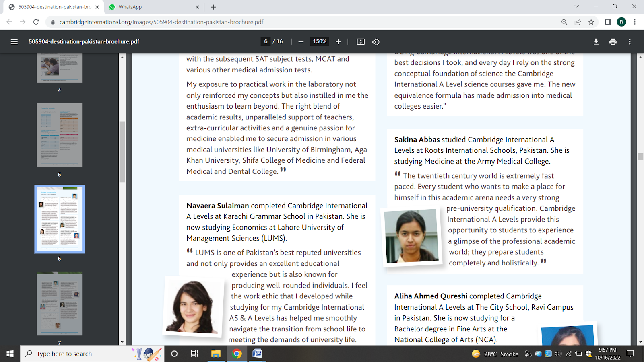Screen dimensions: 644x362
Task: Open Chrome profile R avatar
Action: click(621, 22)
